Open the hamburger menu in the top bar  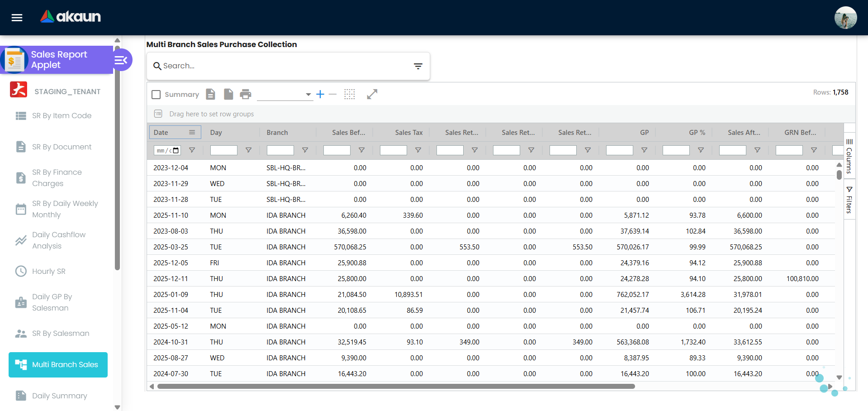pyautogui.click(x=16, y=17)
